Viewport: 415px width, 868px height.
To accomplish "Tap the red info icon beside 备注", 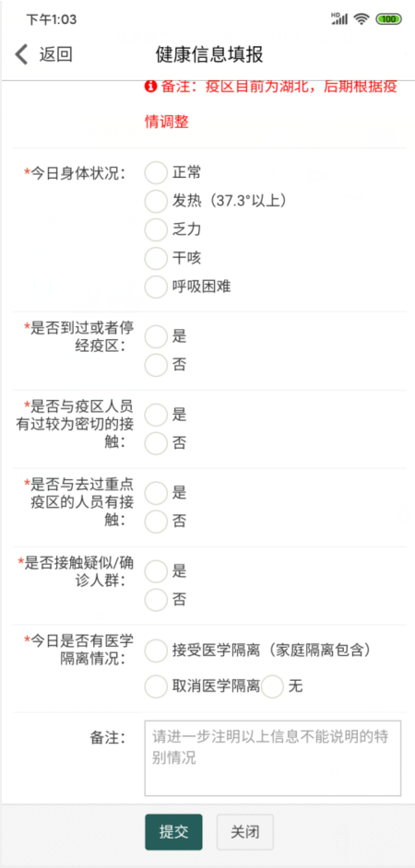I will click(149, 87).
